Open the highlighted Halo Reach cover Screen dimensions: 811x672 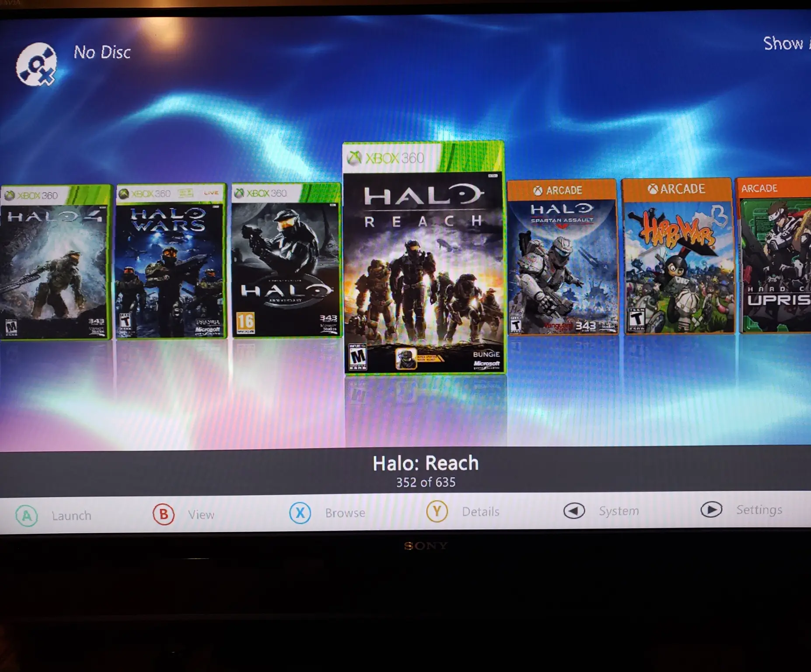pyautogui.click(x=424, y=259)
